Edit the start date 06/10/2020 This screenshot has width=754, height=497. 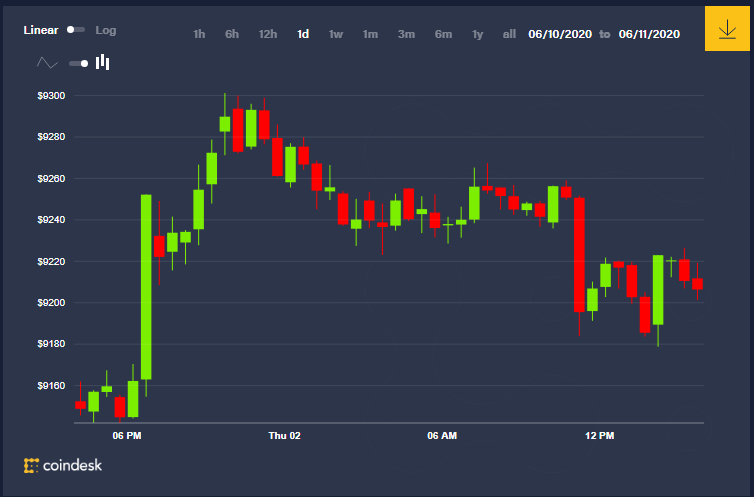[560, 34]
